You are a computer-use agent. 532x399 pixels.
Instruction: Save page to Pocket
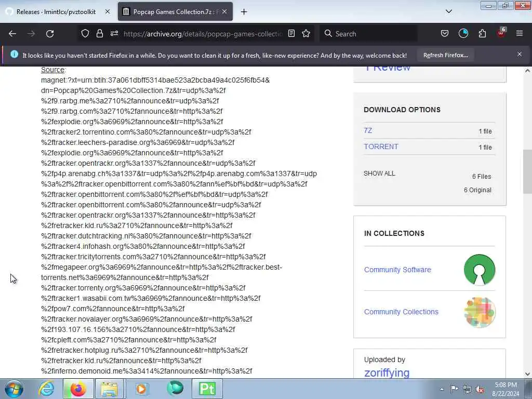click(x=445, y=33)
